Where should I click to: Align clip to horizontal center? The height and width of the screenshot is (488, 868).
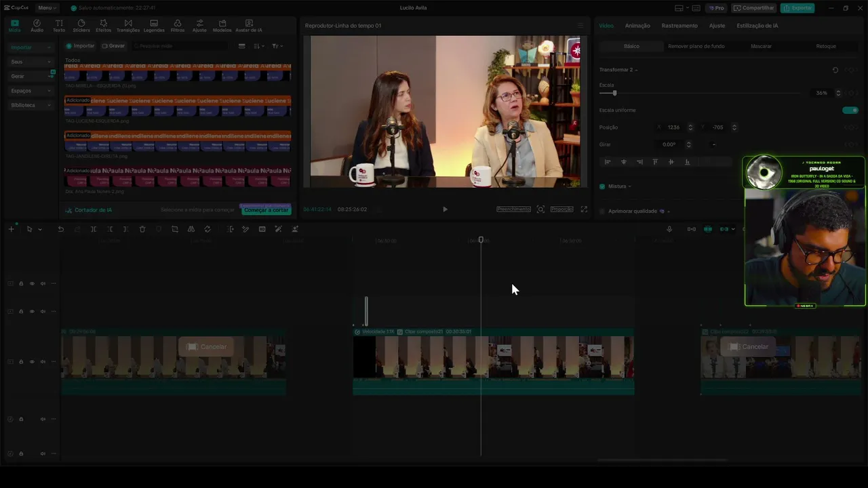point(624,162)
